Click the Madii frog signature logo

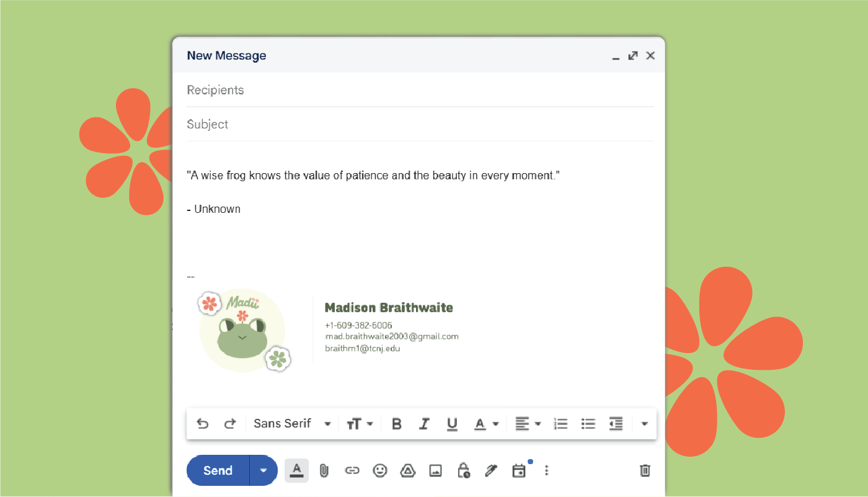244,331
